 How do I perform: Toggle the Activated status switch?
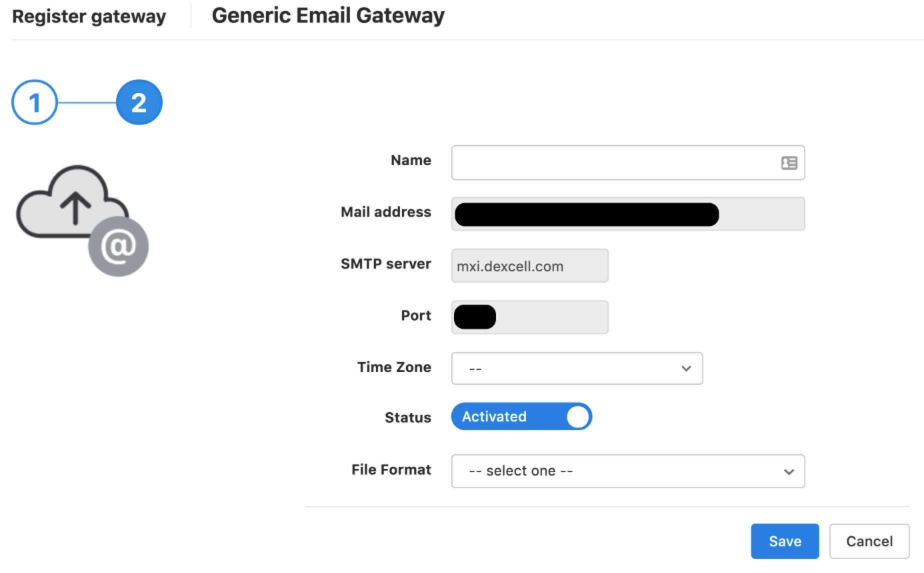tap(521, 416)
